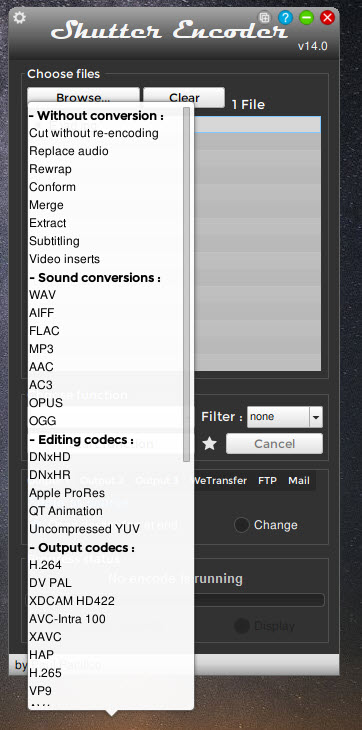Click the function list scrollbar

click(187, 284)
